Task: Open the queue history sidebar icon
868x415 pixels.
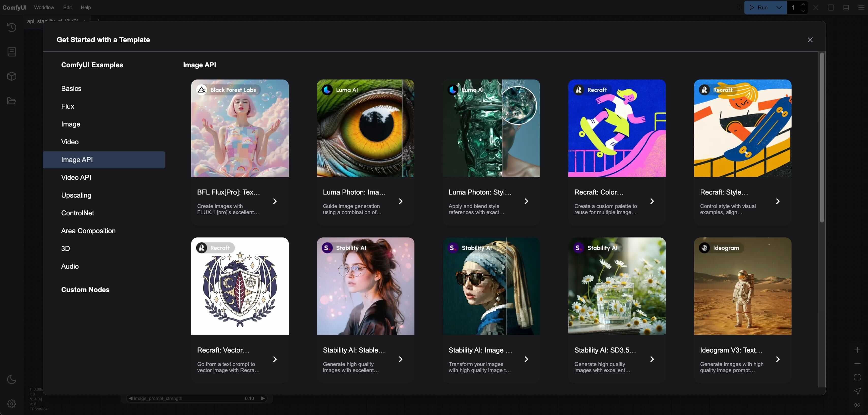Action: point(11,27)
